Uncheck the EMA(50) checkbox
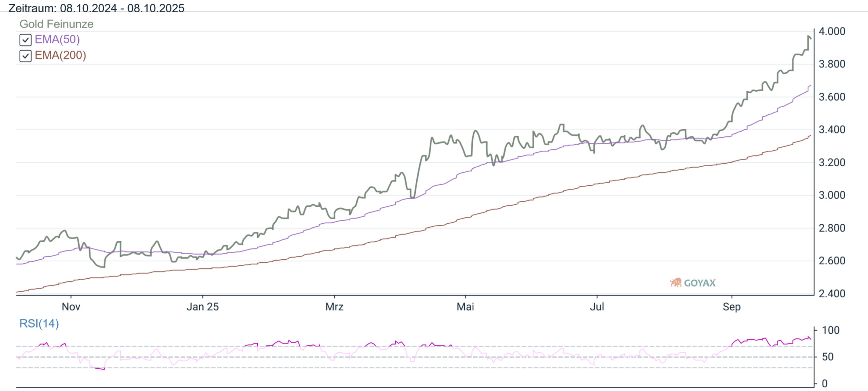This screenshot has width=868, height=391. (25, 40)
